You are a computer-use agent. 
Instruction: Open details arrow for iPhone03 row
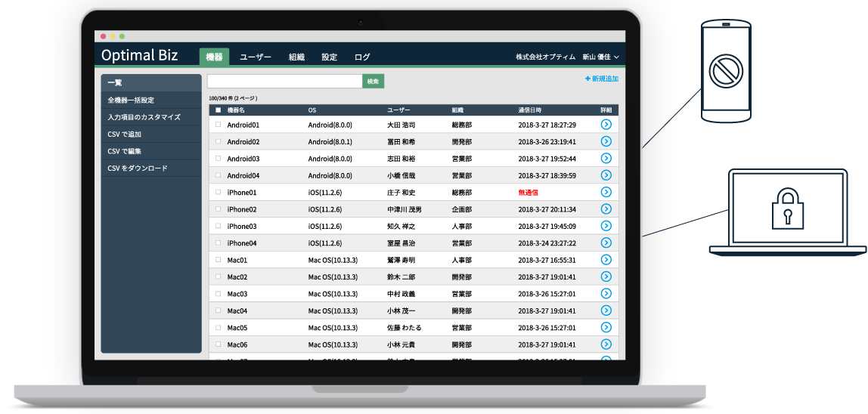tap(606, 226)
